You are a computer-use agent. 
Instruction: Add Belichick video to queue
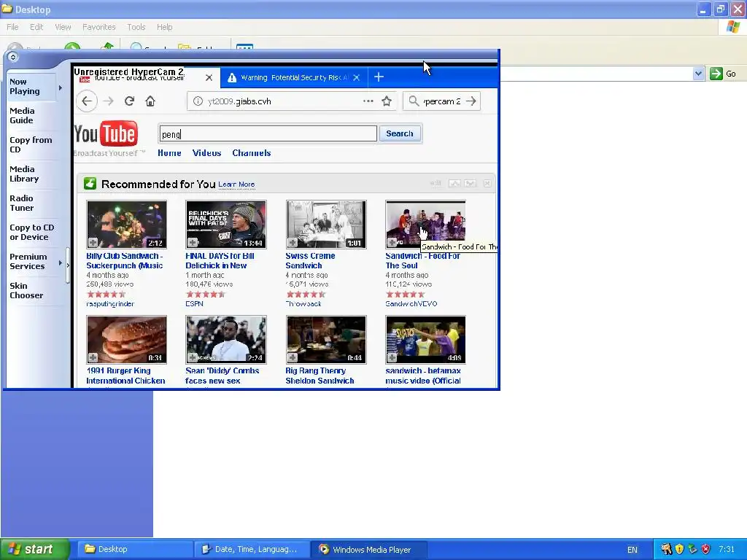[x=193, y=243]
